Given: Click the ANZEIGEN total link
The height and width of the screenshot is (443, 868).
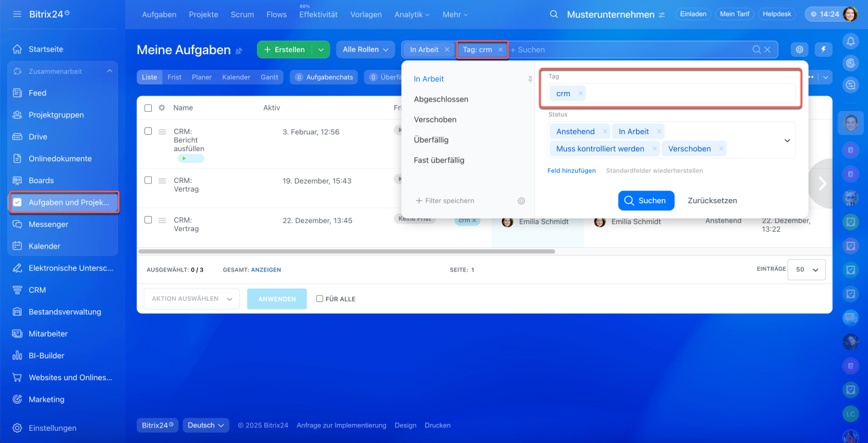Looking at the screenshot, I should pos(266,270).
